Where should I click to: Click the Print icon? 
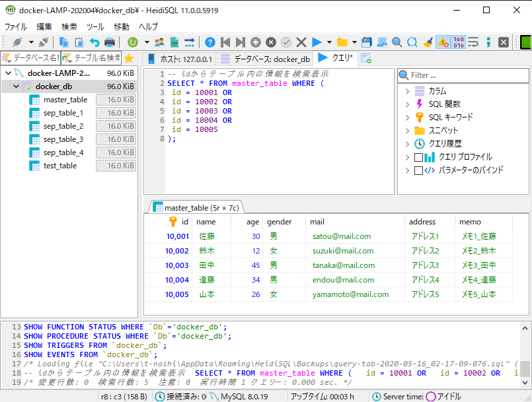110,42
